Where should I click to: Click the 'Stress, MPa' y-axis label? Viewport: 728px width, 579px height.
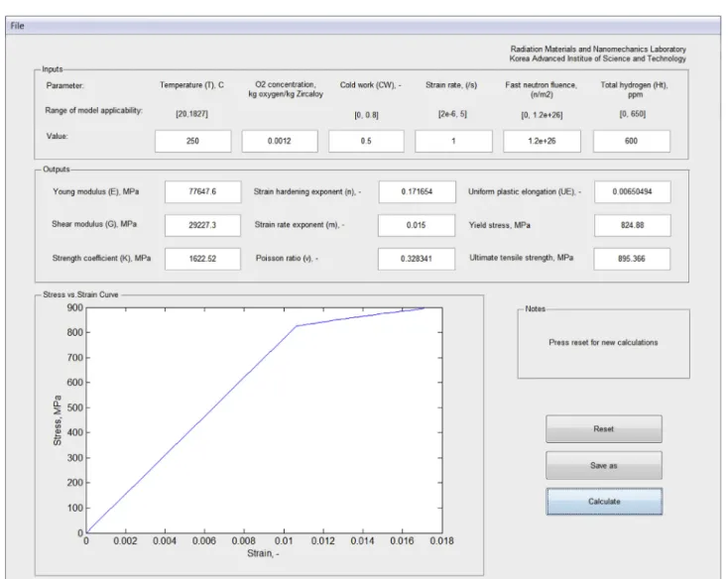tap(58, 420)
